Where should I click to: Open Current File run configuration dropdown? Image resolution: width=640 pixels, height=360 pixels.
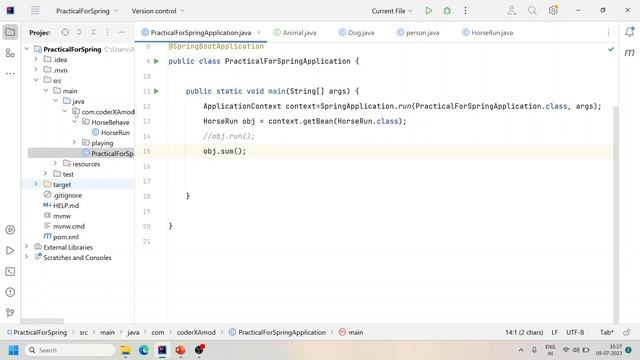click(392, 11)
